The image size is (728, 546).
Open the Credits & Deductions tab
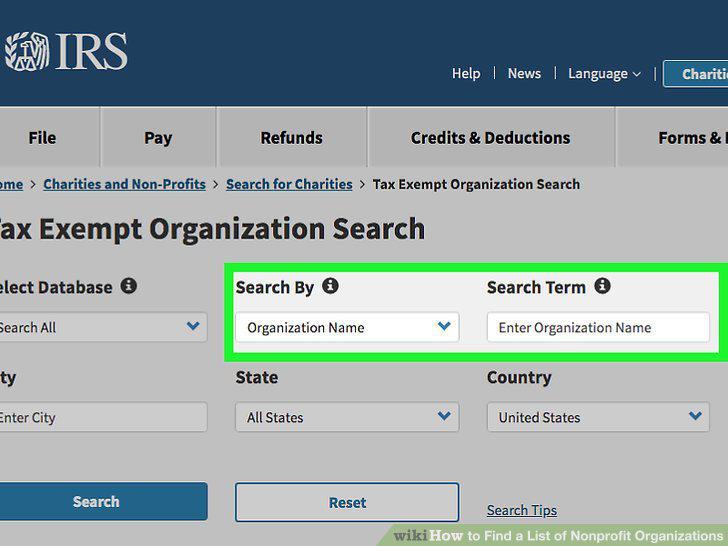click(x=491, y=137)
